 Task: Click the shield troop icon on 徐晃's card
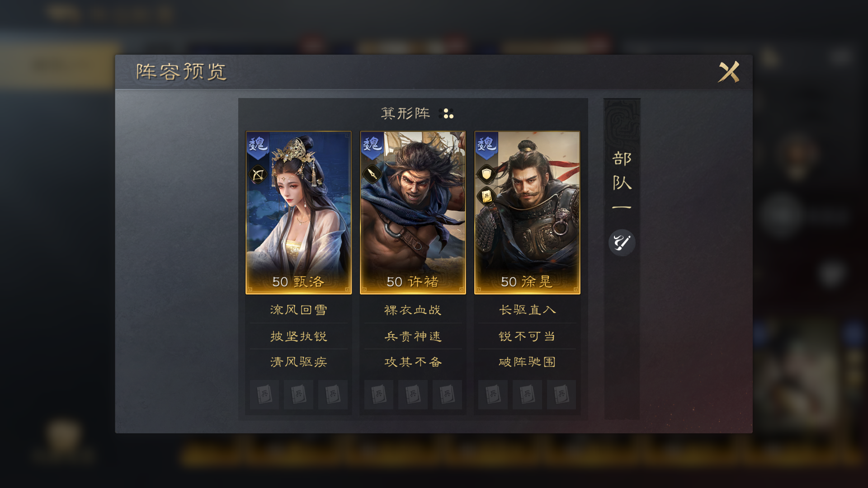pos(486,174)
